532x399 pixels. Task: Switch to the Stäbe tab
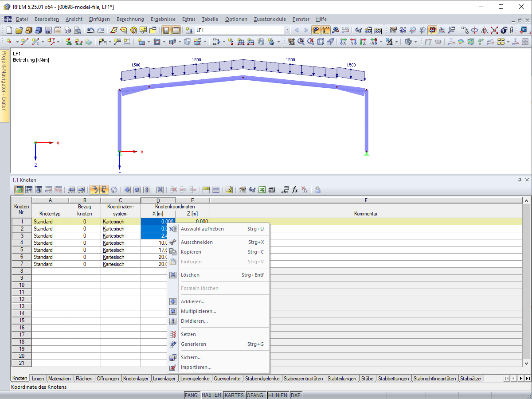point(368,379)
